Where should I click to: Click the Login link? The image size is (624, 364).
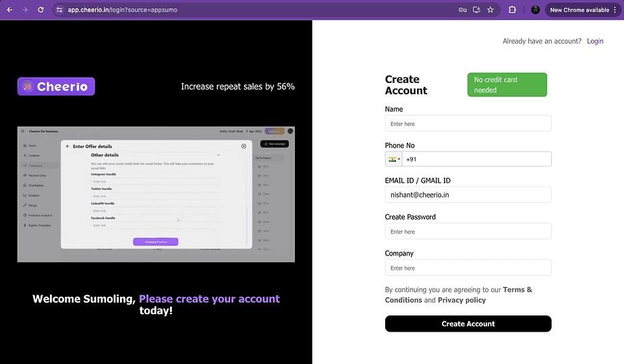595,41
